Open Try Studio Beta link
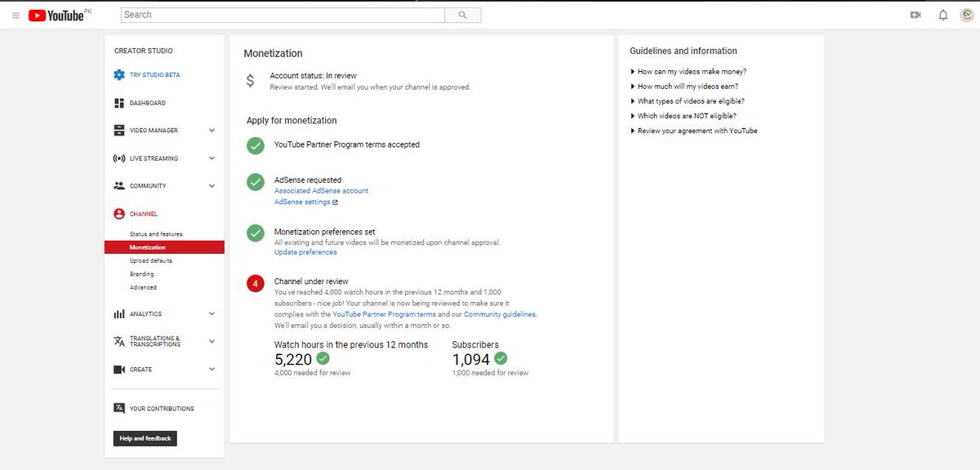This screenshot has width=980, height=470. pyautogui.click(x=155, y=75)
